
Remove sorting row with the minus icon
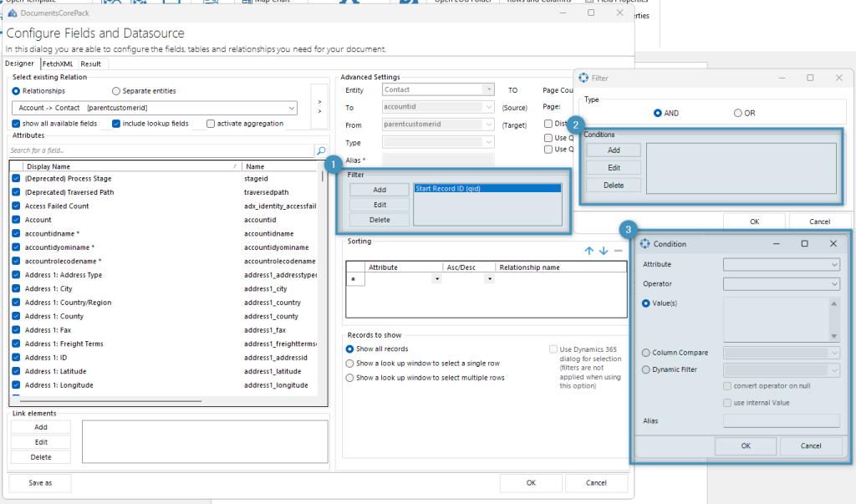tap(618, 251)
